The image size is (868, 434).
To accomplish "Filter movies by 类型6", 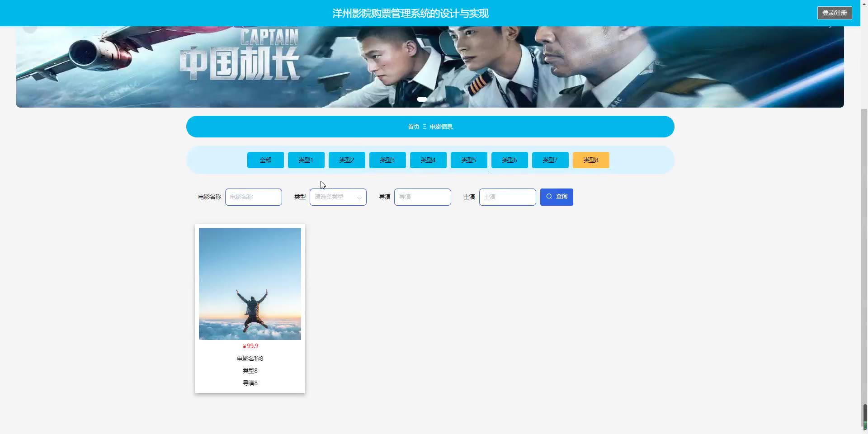I will [x=509, y=160].
